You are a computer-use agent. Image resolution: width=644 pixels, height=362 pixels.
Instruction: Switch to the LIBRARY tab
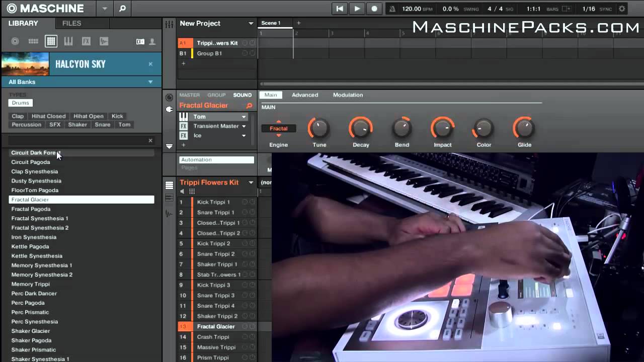click(23, 23)
